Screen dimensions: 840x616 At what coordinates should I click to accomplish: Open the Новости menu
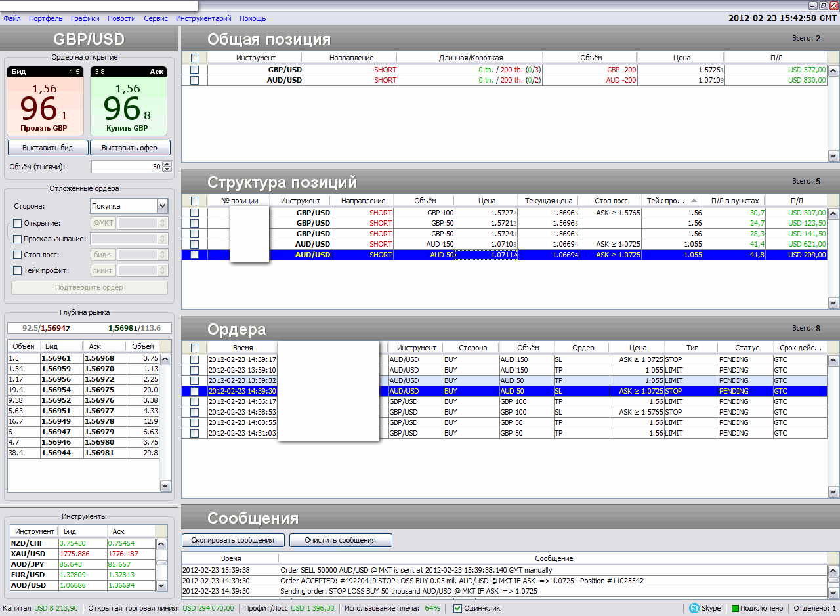[x=121, y=18]
